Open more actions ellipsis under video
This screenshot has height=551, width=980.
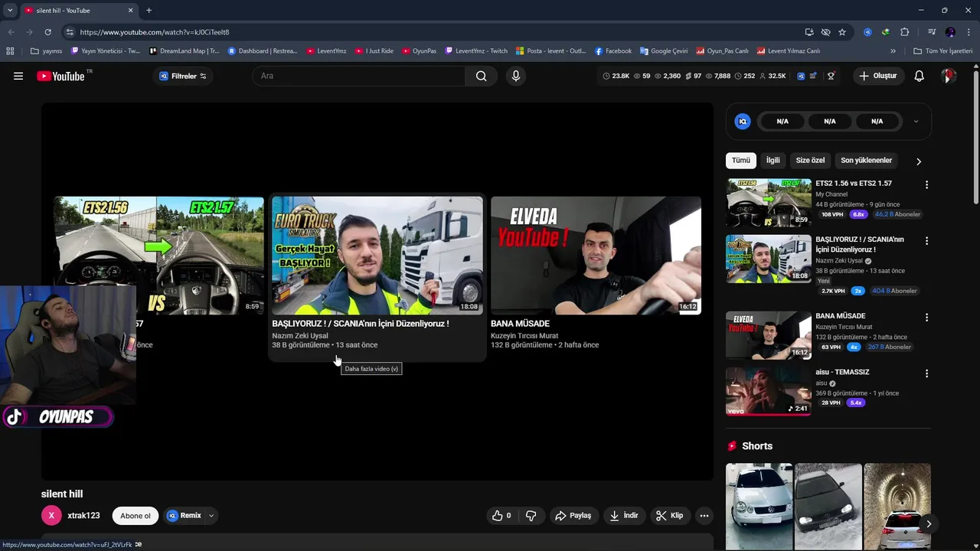pyautogui.click(x=704, y=516)
